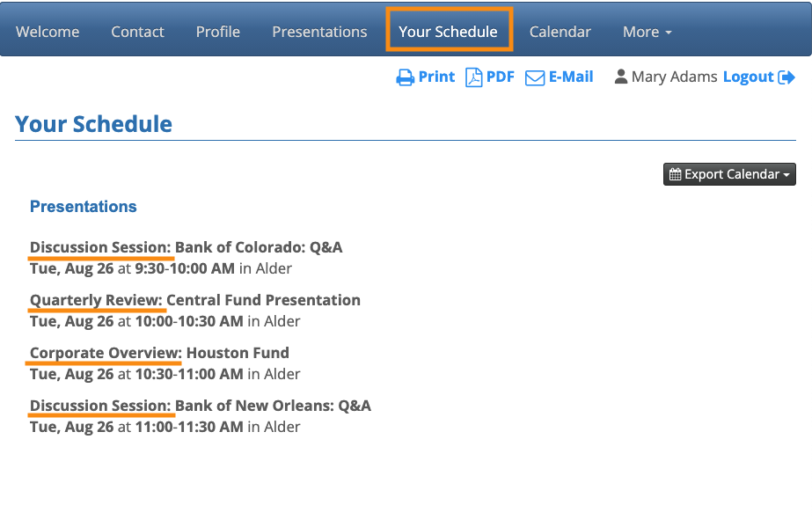
Task: Open Houston Fund corporate overview
Action: coord(159,353)
